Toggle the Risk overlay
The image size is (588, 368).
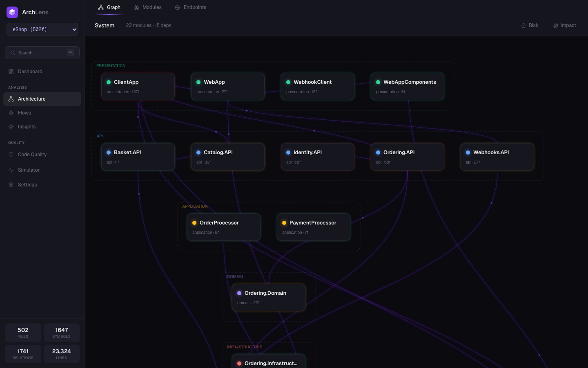click(x=530, y=25)
